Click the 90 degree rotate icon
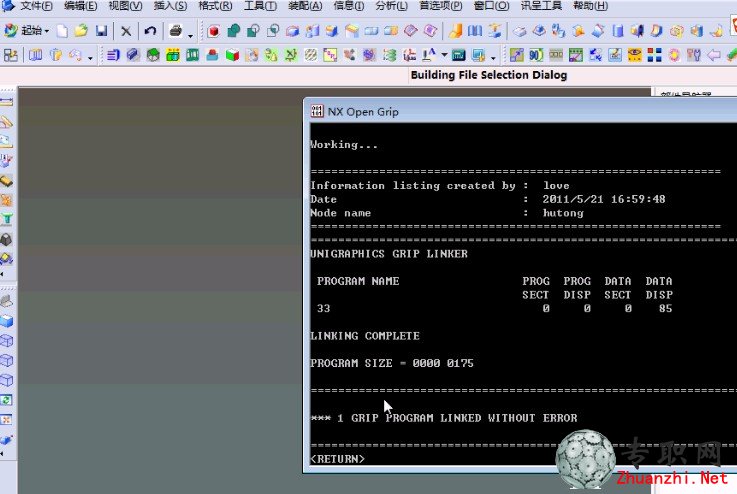The width and height of the screenshot is (737, 494). point(536,55)
